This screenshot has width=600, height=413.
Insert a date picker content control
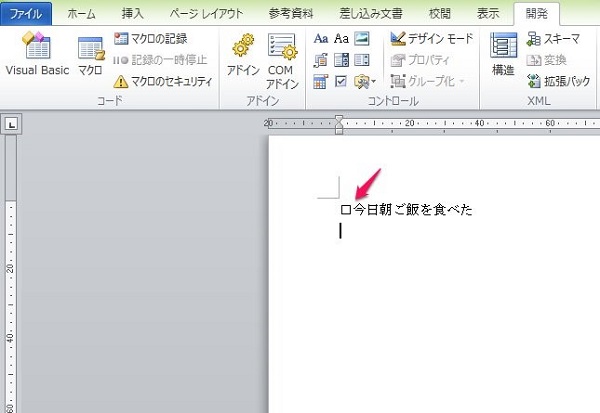pos(321,82)
